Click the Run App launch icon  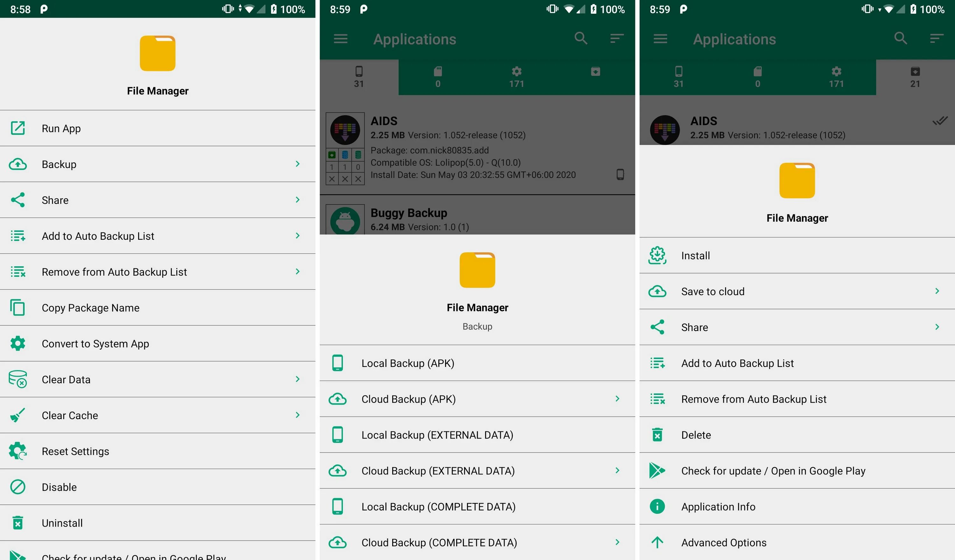point(18,128)
